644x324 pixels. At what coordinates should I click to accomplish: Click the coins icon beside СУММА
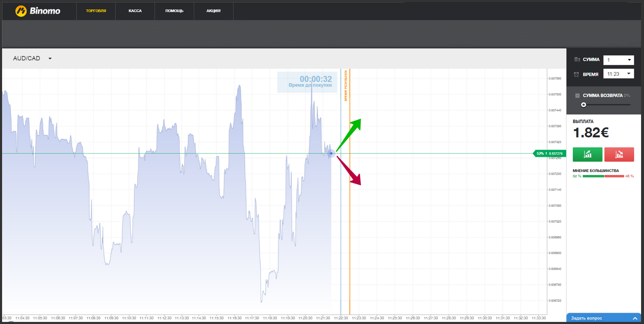(x=577, y=60)
